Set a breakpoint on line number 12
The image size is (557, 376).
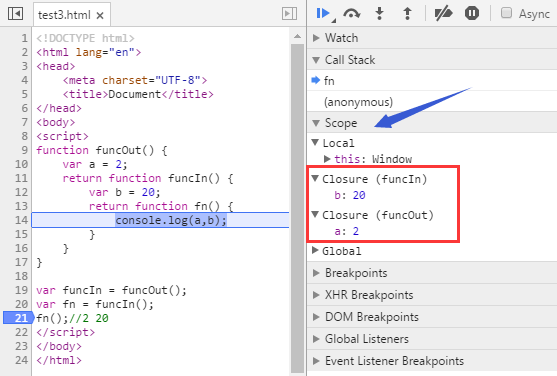21,192
